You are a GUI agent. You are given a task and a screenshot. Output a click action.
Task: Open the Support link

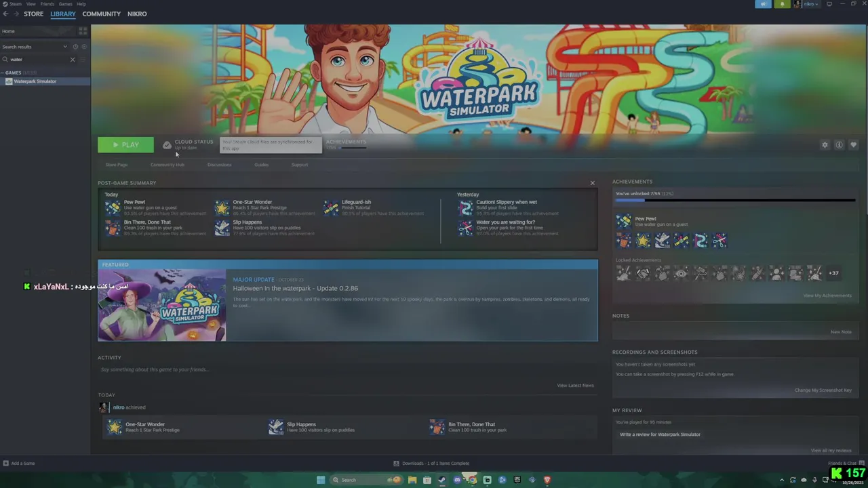click(x=300, y=165)
